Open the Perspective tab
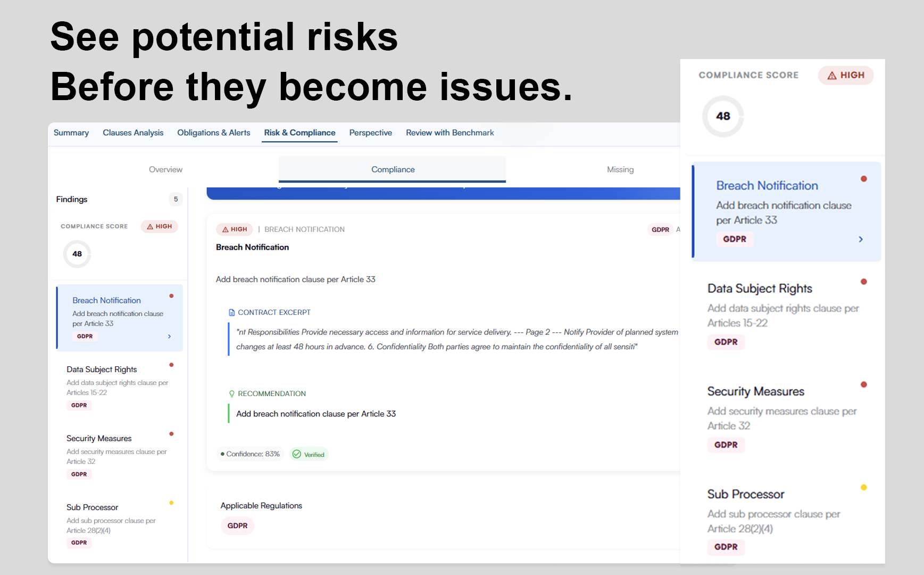This screenshot has width=924, height=575. coord(370,133)
